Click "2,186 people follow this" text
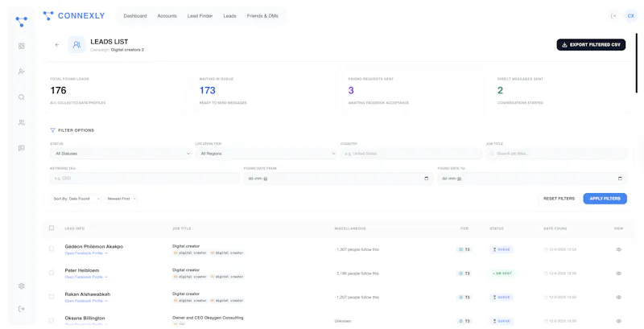 click(x=357, y=273)
